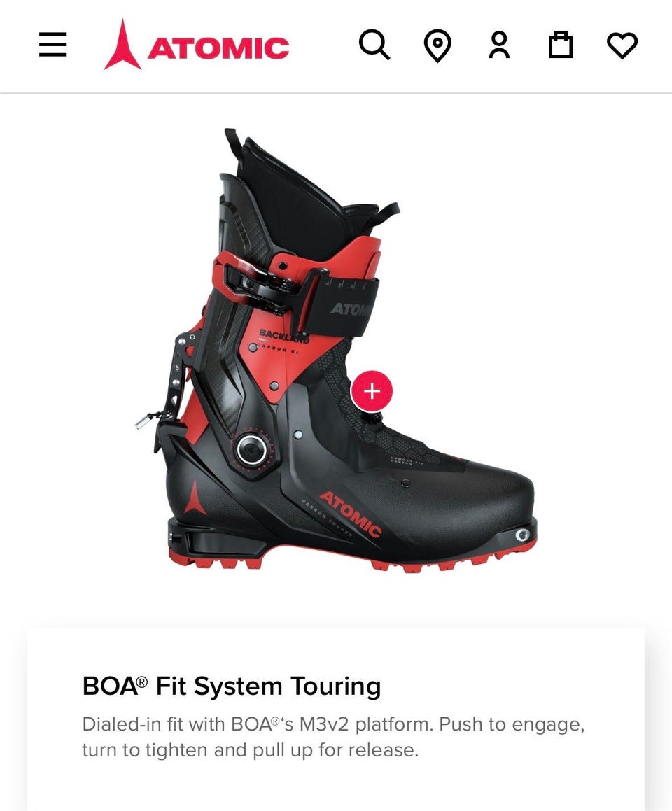Click the red Atomic star logo symbol
Image resolution: width=672 pixels, height=811 pixels.
[122, 45]
